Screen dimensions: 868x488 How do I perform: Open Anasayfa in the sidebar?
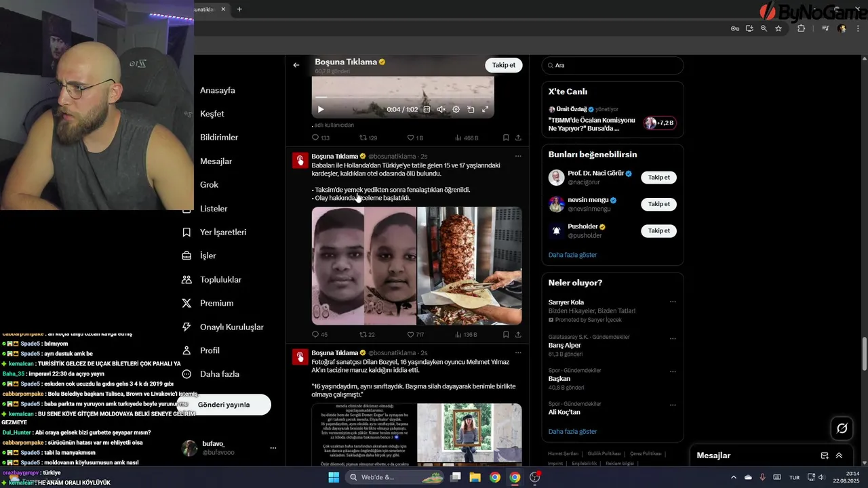click(217, 90)
